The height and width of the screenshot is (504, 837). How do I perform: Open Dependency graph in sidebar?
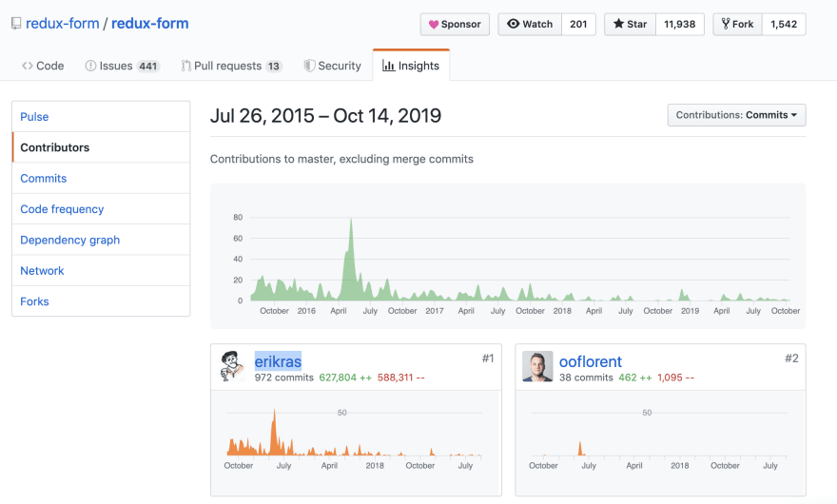point(101,240)
